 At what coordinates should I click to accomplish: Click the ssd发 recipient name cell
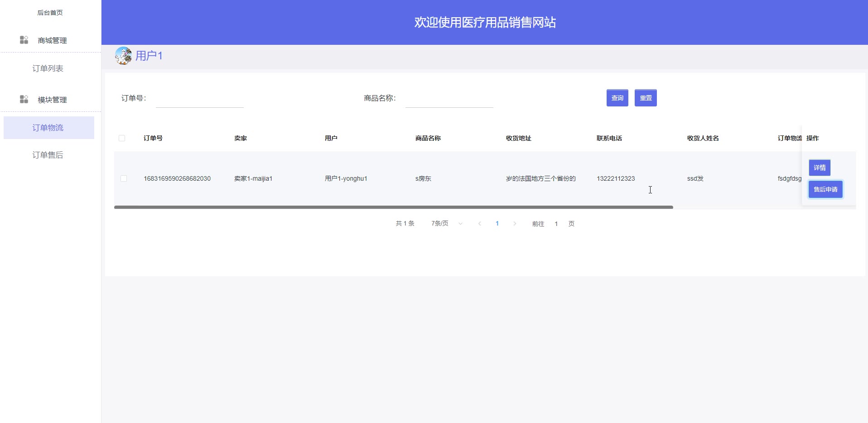(x=695, y=178)
